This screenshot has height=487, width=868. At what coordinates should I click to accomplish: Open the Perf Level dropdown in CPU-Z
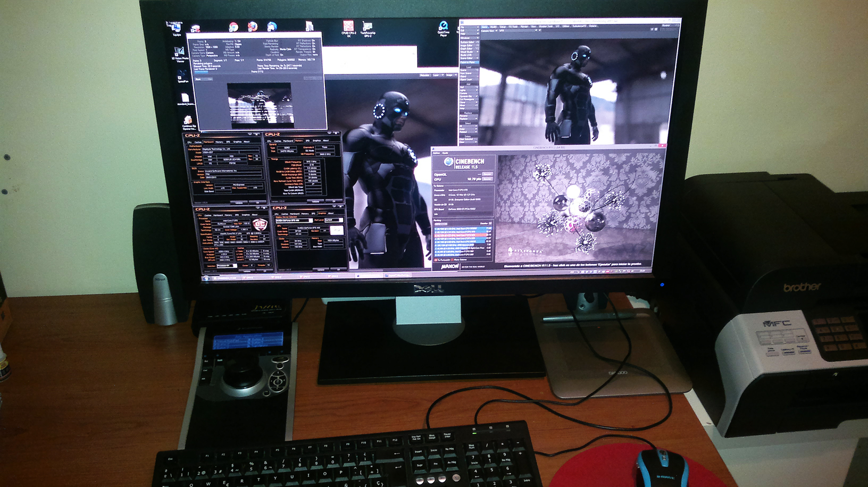point(333,220)
